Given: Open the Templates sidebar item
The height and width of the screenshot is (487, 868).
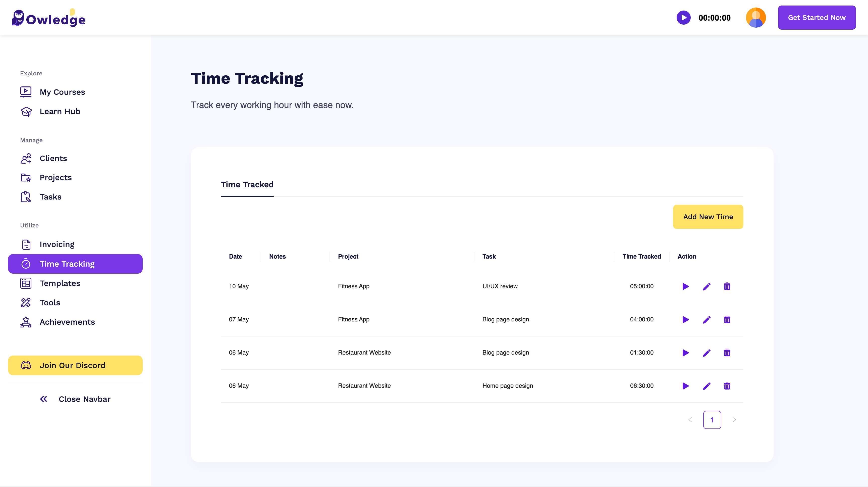Looking at the screenshot, I should point(60,283).
